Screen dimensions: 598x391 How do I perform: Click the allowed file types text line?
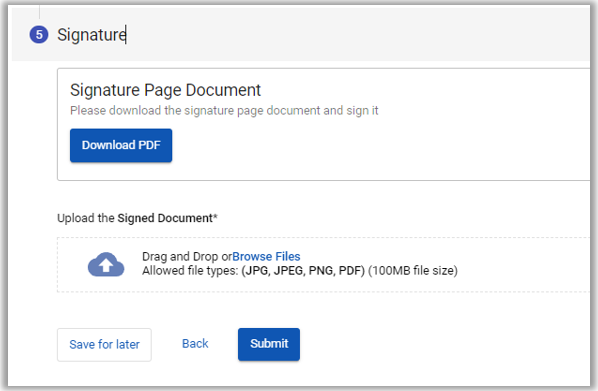300,271
